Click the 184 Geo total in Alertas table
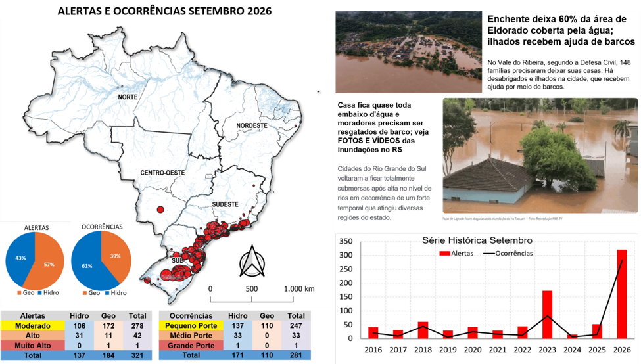The width and height of the screenshot is (641, 364). 108,355
